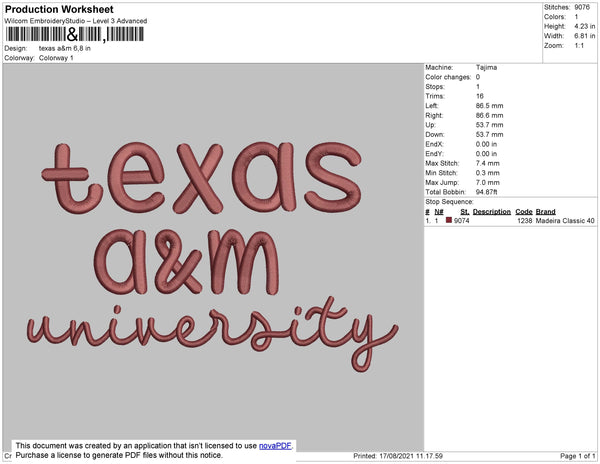Click the St. column header
Screen dimensions: 600x464
tap(465, 212)
